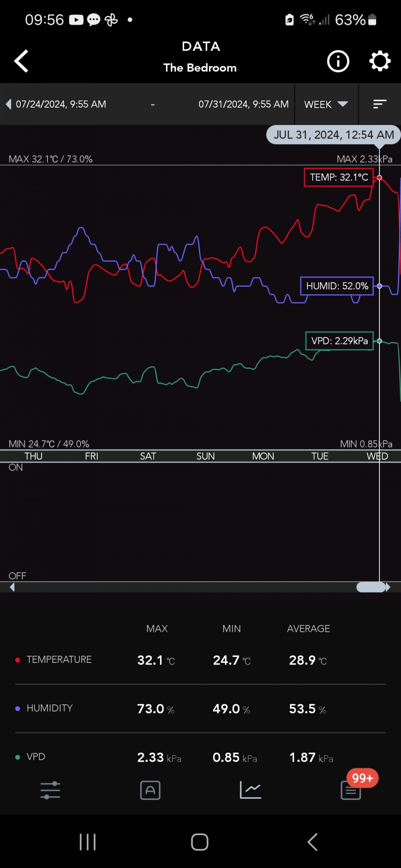Toggle the VPD series green dot
401x868 pixels.
point(18,757)
